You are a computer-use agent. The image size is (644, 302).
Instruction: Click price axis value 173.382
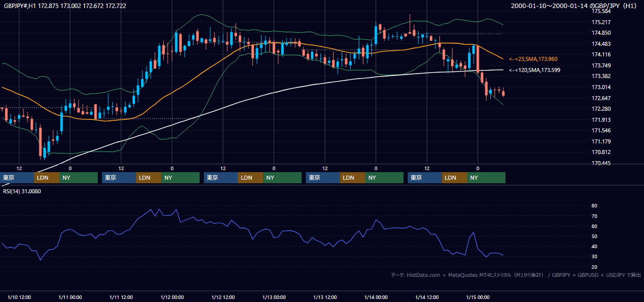[601, 76]
